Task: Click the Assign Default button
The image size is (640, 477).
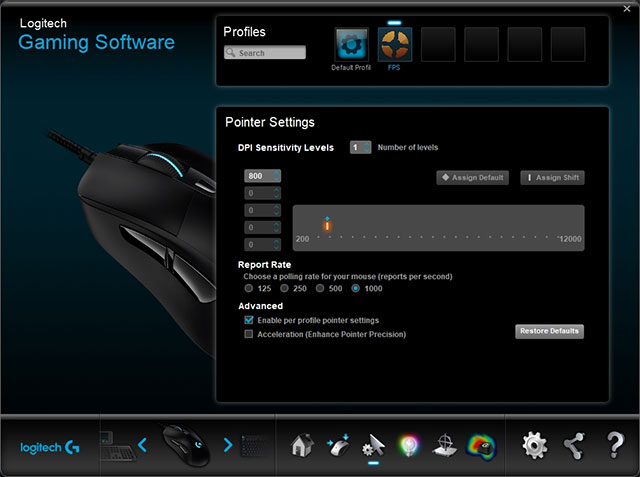Action: coord(472,177)
